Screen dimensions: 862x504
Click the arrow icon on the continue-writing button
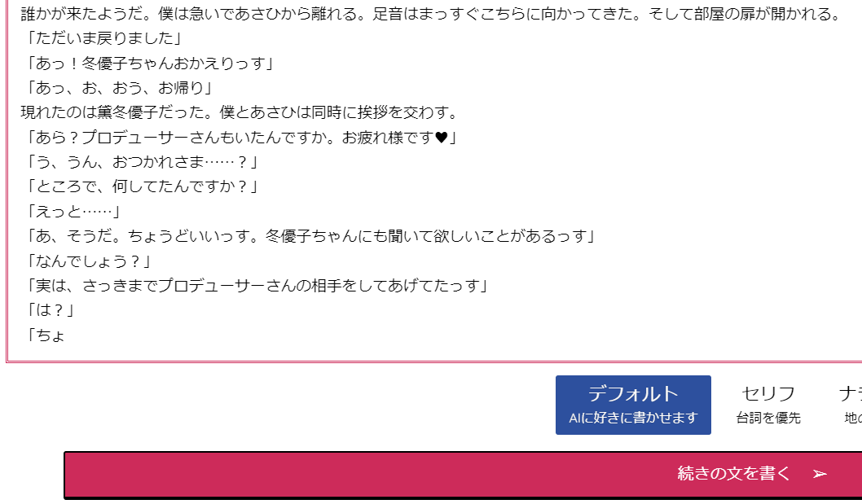tap(820, 474)
